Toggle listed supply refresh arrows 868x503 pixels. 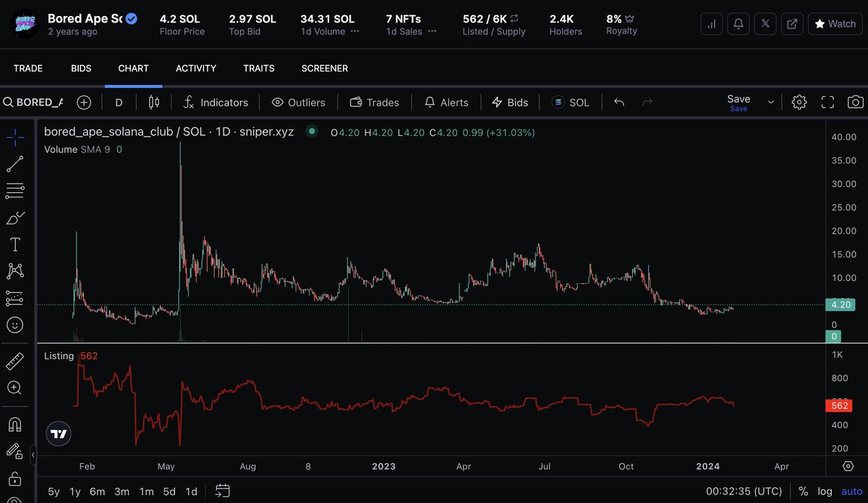click(x=514, y=19)
